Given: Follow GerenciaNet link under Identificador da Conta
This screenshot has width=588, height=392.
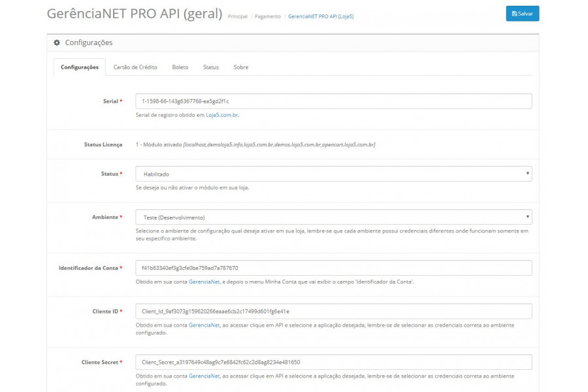Looking at the screenshot, I should [204, 282].
